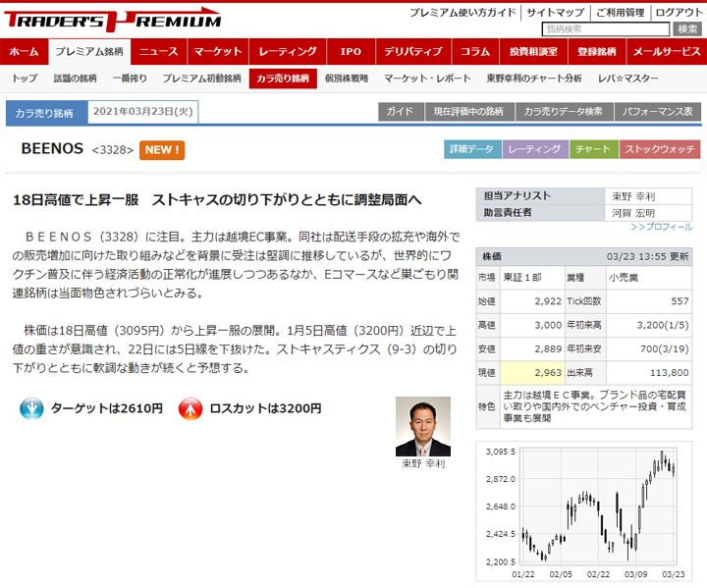Click the green チャート button

(593, 150)
